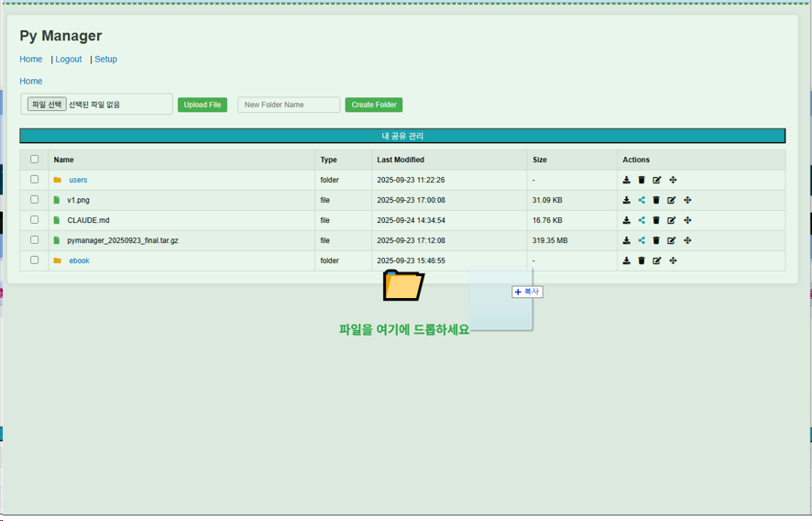Screen dimensions: 812x521
Task: Click the move icon for v1.png
Action: tap(687, 200)
